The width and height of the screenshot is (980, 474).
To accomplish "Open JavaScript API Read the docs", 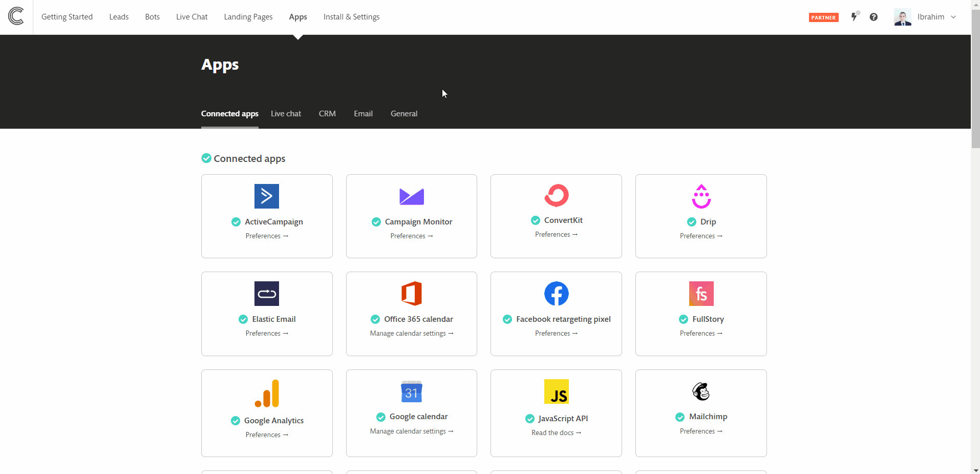I will pyautogui.click(x=557, y=432).
